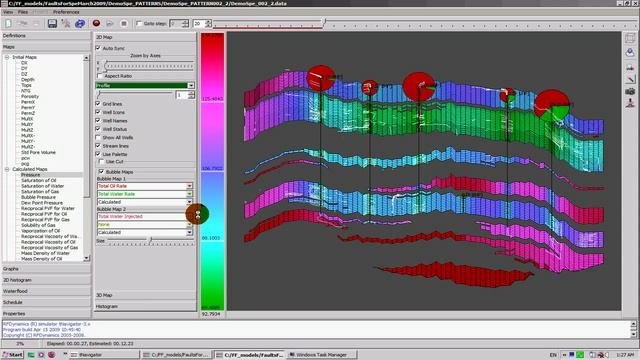
Task: Open the Files menu
Action: tap(23, 12)
